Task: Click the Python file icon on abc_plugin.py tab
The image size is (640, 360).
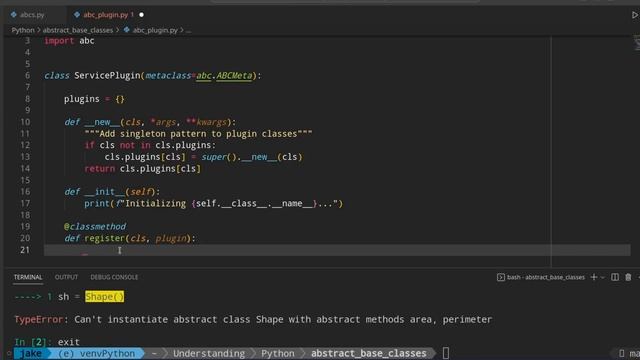Action: (x=77, y=15)
